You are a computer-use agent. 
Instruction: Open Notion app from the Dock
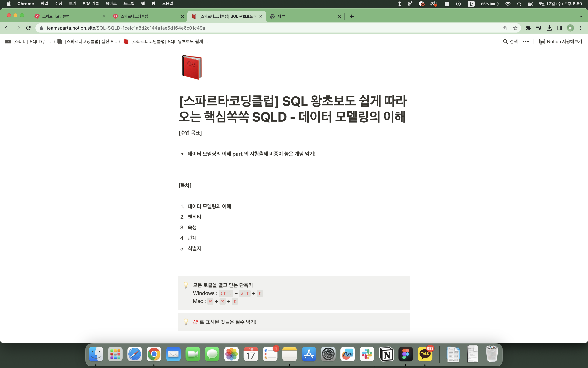click(x=386, y=354)
